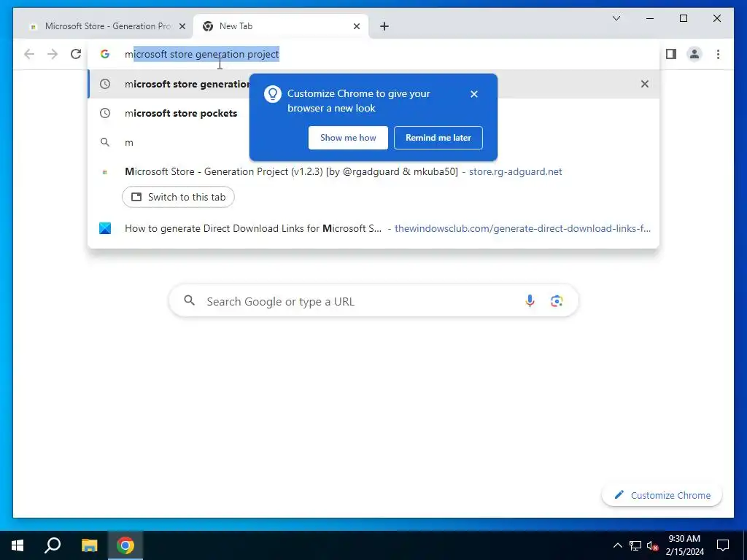Select the microsoft store pockets suggestion
The width and height of the screenshot is (747, 560).
pos(373,113)
